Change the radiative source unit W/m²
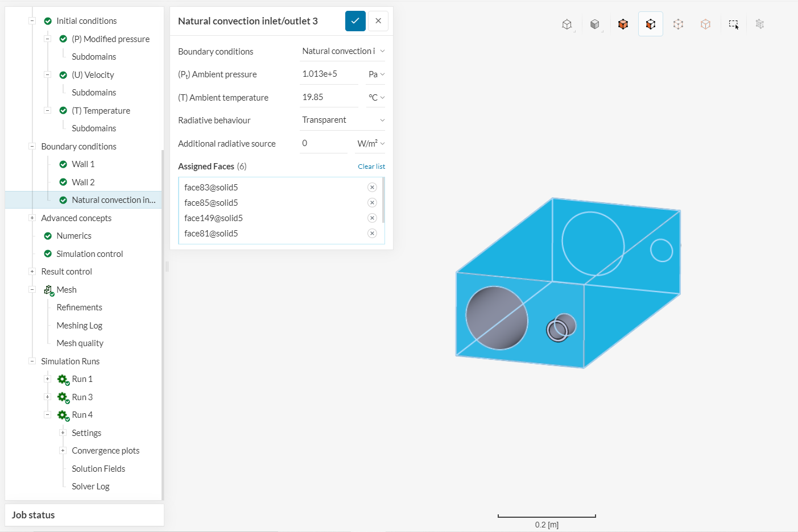The height and width of the screenshot is (532, 798). click(x=371, y=144)
